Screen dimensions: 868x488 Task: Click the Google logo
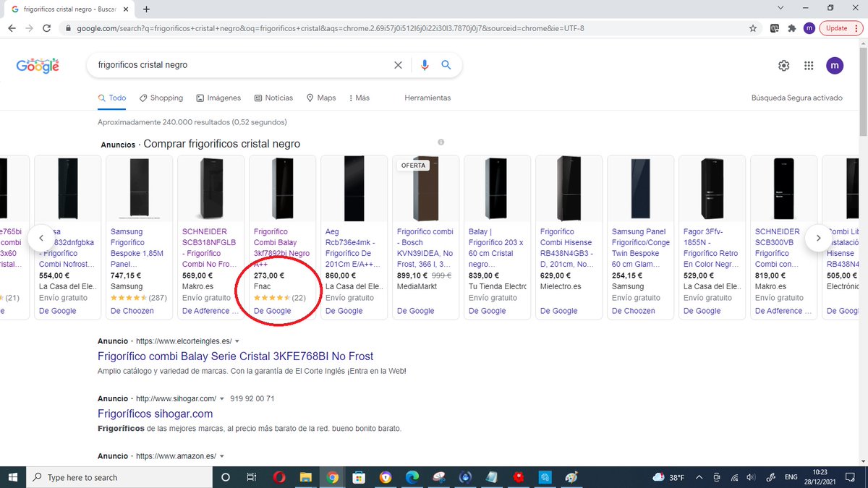(38, 66)
